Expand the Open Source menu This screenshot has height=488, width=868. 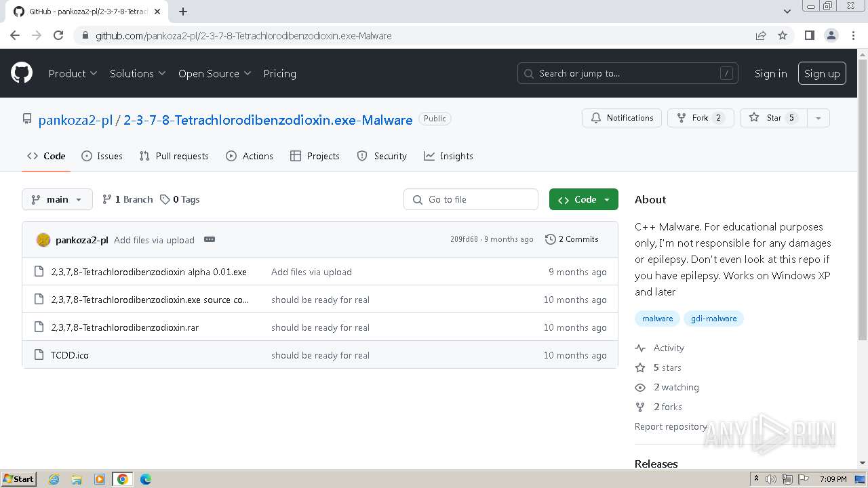tap(214, 73)
